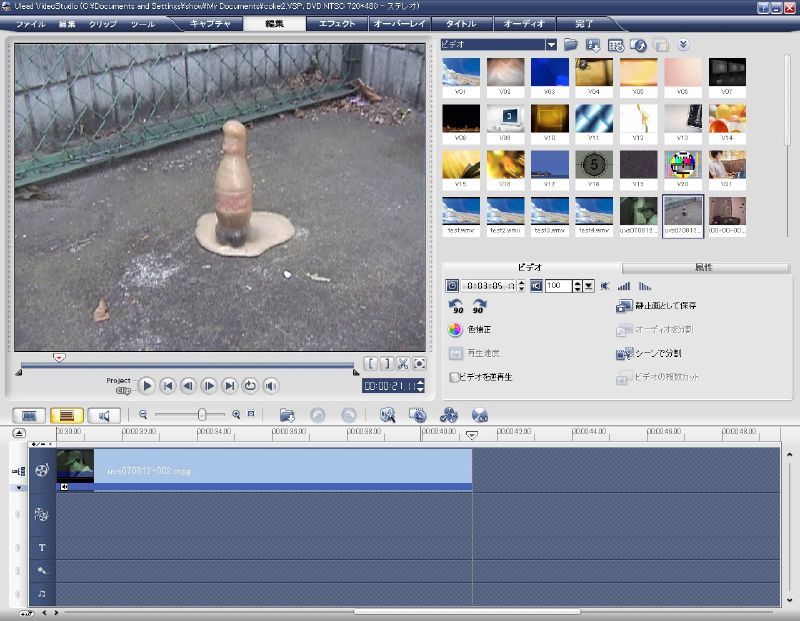Viewport: 800px width, 621px height.
Task: Toggle the repeat playback button
Action: 250,385
